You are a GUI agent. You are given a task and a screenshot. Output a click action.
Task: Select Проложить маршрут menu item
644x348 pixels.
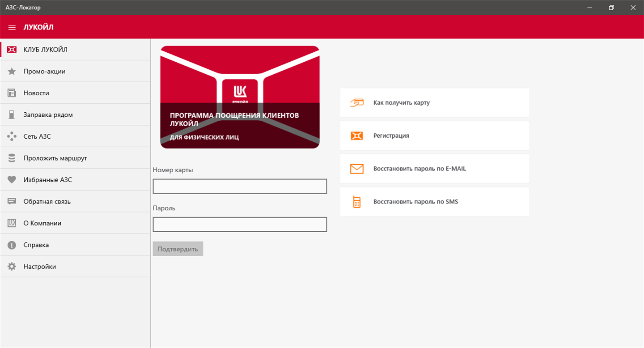point(75,158)
